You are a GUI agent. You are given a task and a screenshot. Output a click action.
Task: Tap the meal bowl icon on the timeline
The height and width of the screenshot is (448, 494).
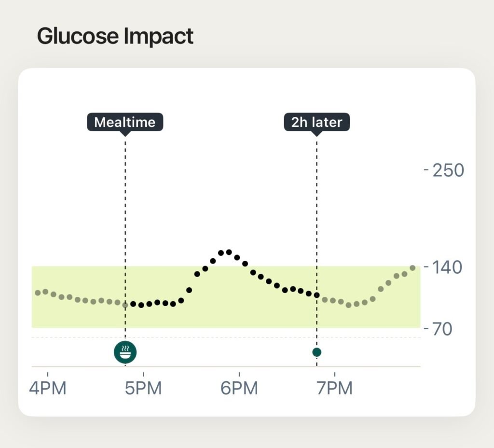pos(125,352)
